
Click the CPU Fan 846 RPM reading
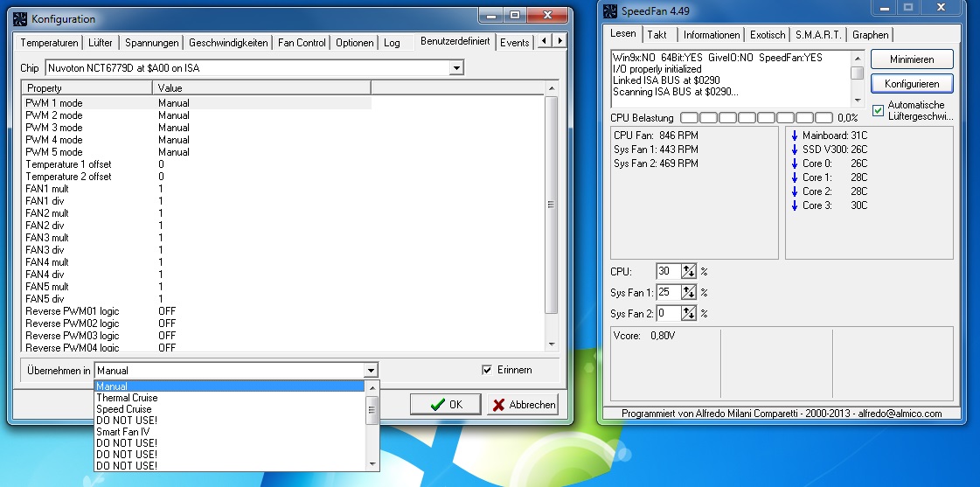click(x=657, y=135)
